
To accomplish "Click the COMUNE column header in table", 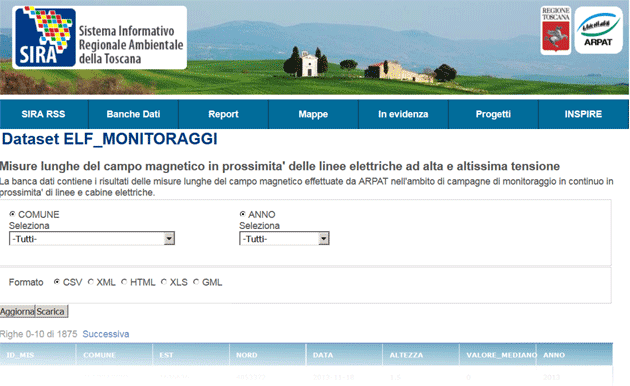I will [x=114, y=355].
